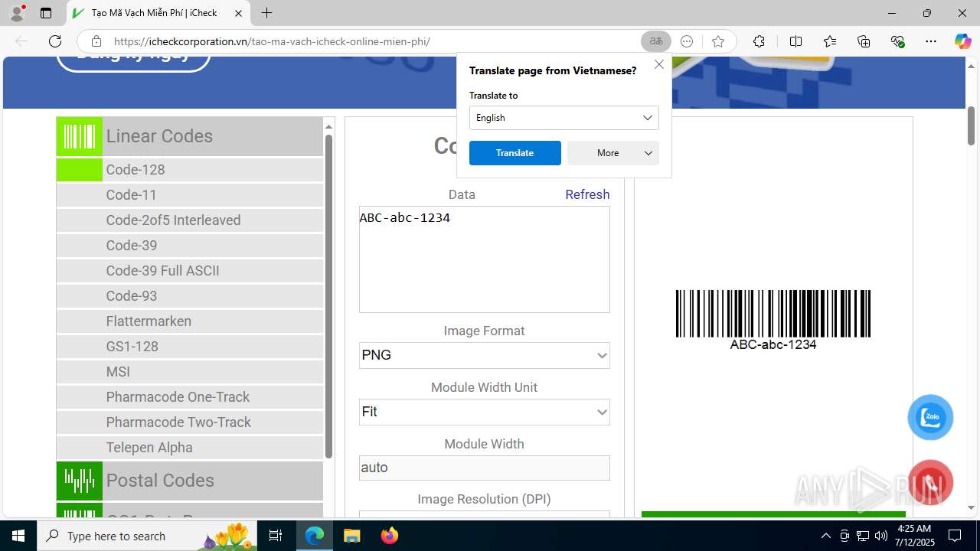
Task: Click the translate icon in address bar
Action: coord(656,41)
